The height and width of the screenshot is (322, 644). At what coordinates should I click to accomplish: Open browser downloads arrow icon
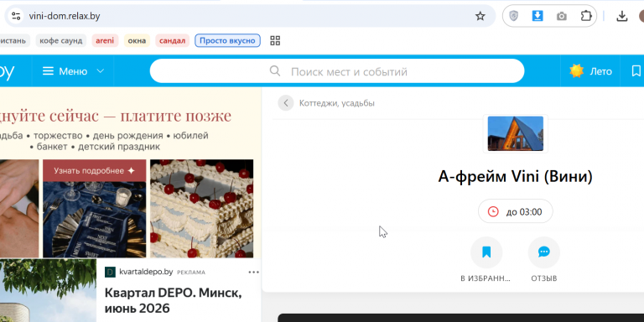pyautogui.click(x=622, y=17)
